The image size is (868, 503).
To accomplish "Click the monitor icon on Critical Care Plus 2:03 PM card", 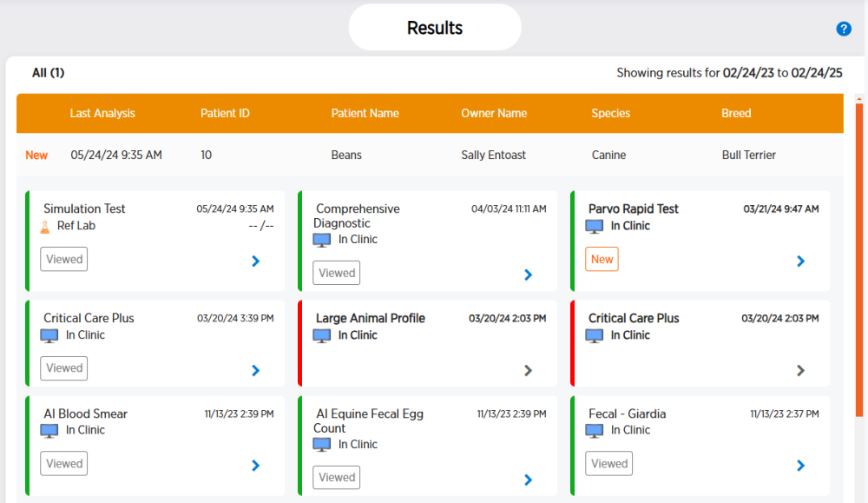I will tap(594, 335).
